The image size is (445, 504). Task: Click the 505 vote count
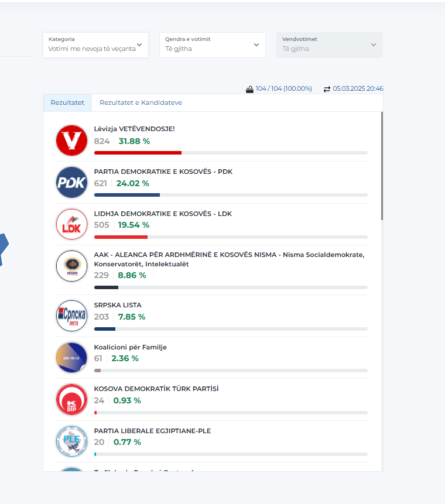[x=102, y=225]
